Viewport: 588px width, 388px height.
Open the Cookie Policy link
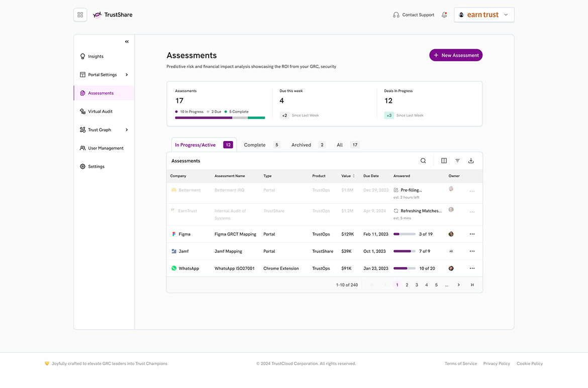[530, 364]
